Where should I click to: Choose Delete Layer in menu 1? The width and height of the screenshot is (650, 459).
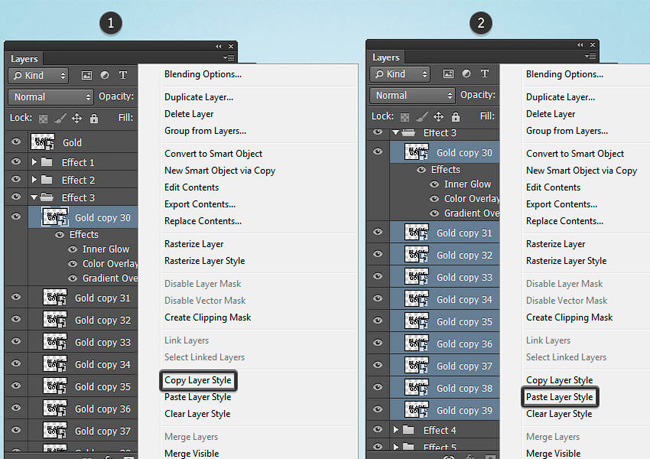[189, 114]
